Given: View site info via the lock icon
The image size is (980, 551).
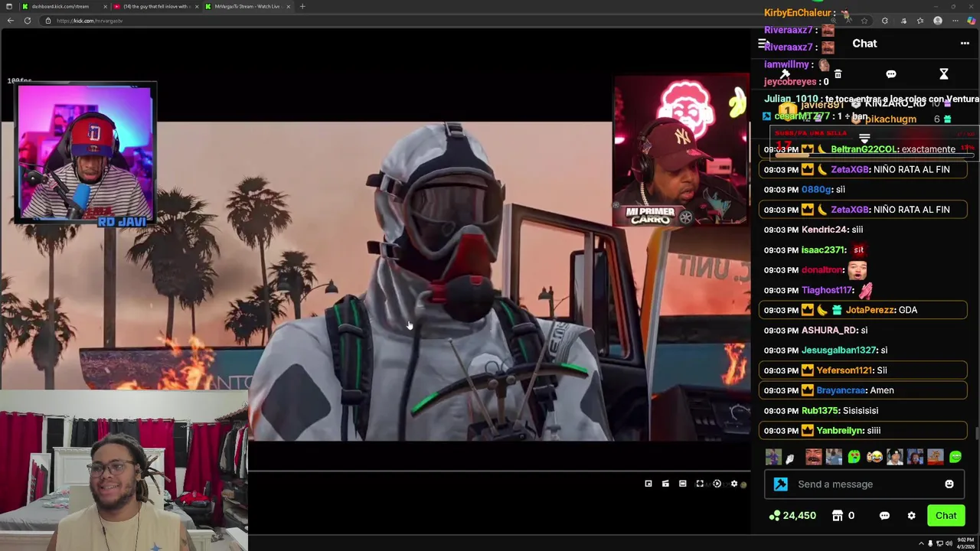Looking at the screenshot, I should click(x=48, y=21).
